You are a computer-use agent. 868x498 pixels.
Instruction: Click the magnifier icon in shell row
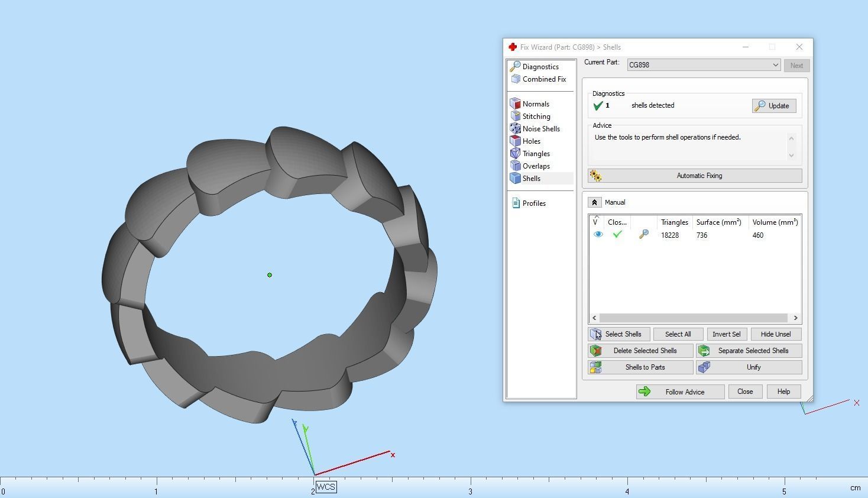(x=643, y=235)
